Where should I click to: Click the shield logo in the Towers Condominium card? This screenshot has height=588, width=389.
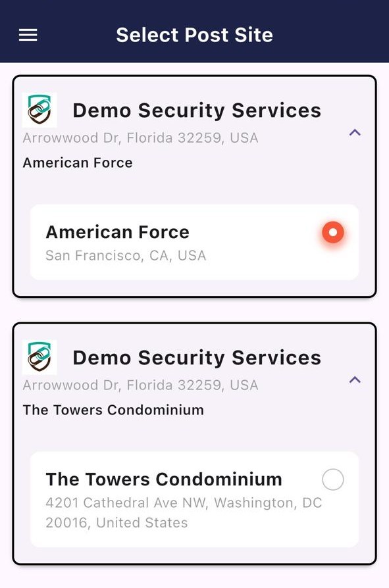click(x=39, y=357)
